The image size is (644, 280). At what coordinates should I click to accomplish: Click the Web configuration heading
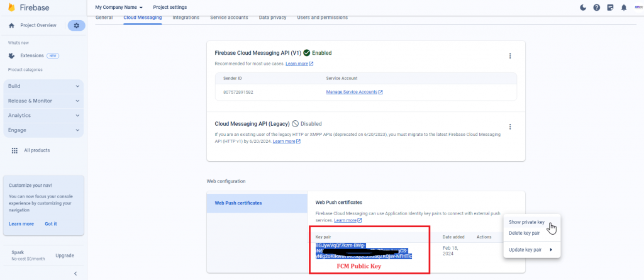226,181
